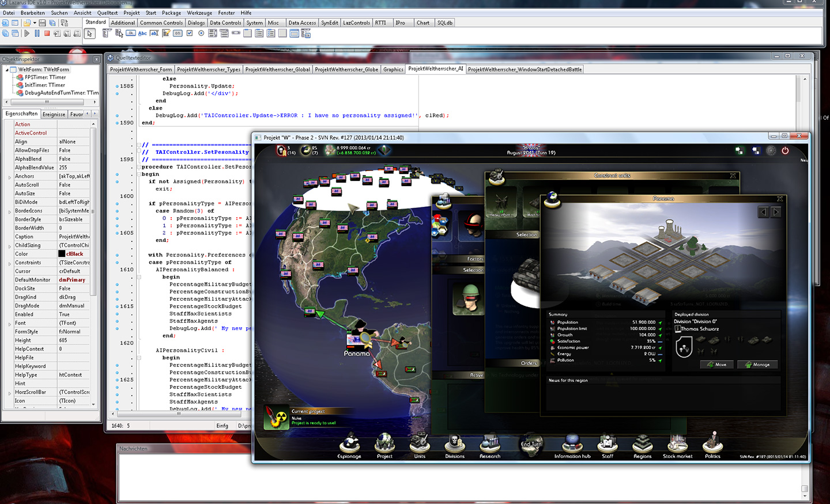Viewport: 830px width, 504px height.
Task: Open the ProjektWeltherrscher_Globe editor tab
Action: [x=346, y=69]
